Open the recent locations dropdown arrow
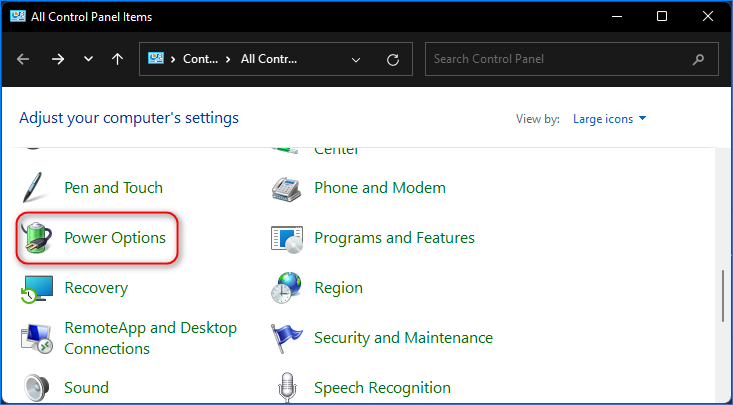The height and width of the screenshot is (405, 733). click(88, 59)
